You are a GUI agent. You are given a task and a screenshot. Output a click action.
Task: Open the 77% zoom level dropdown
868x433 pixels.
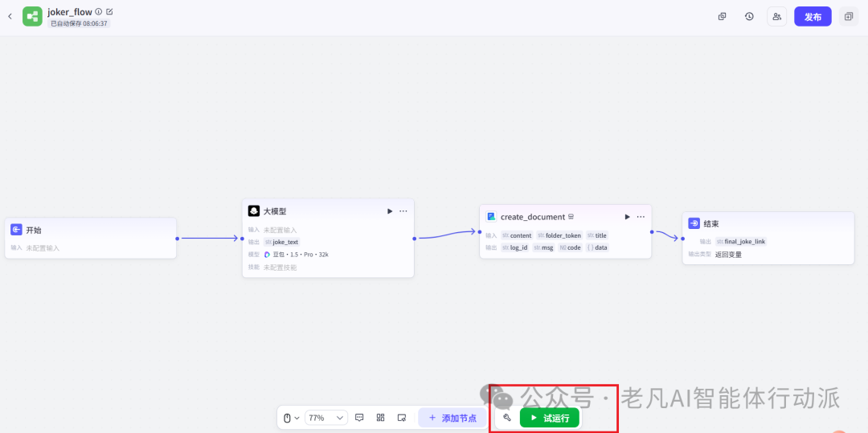326,418
